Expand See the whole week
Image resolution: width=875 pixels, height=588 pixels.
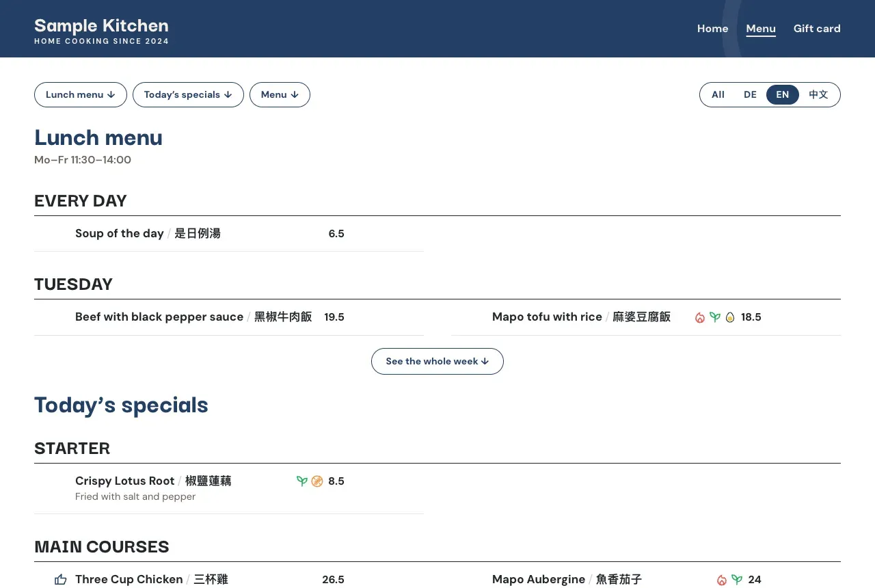(437, 361)
